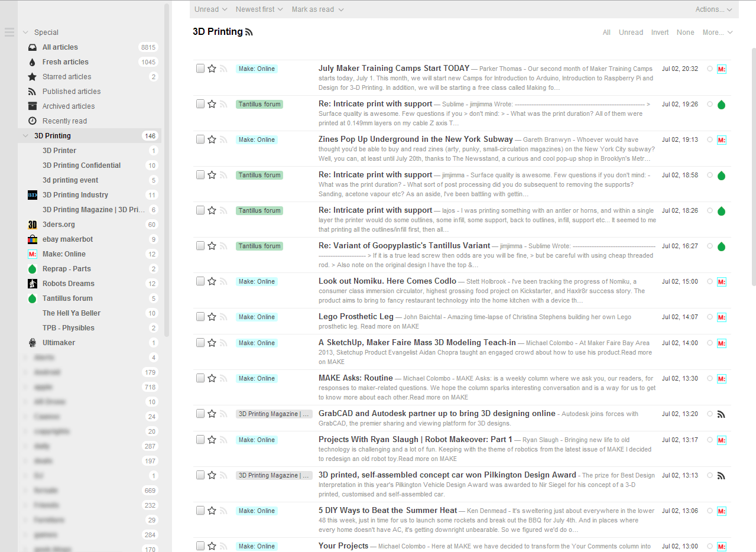This screenshot has width=756, height=552.
Task: Collapse the Special category
Action: [x=25, y=33]
